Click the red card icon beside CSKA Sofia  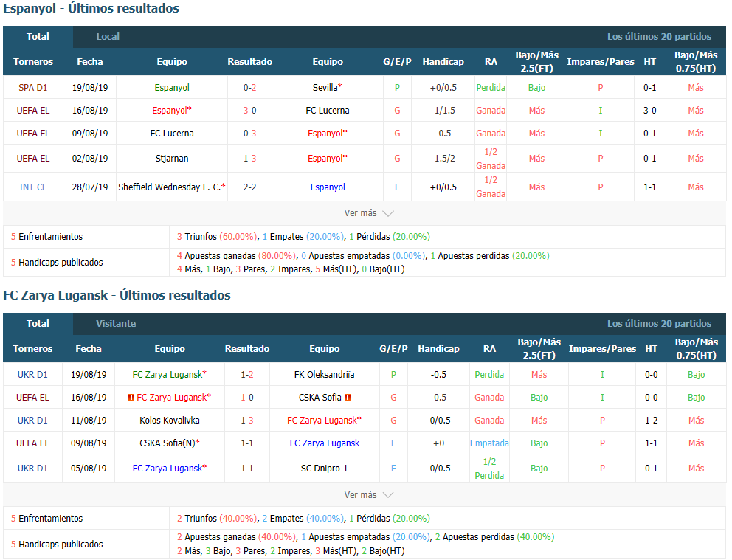(348, 398)
